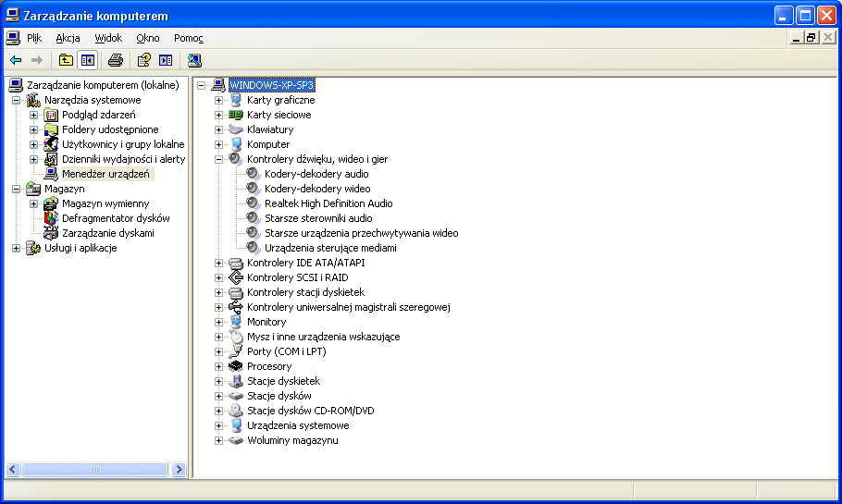The height and width of the screenshot is (504, 842).
Task: Click the Kontrolery SCSI i RAID icon
Action: 236,277
